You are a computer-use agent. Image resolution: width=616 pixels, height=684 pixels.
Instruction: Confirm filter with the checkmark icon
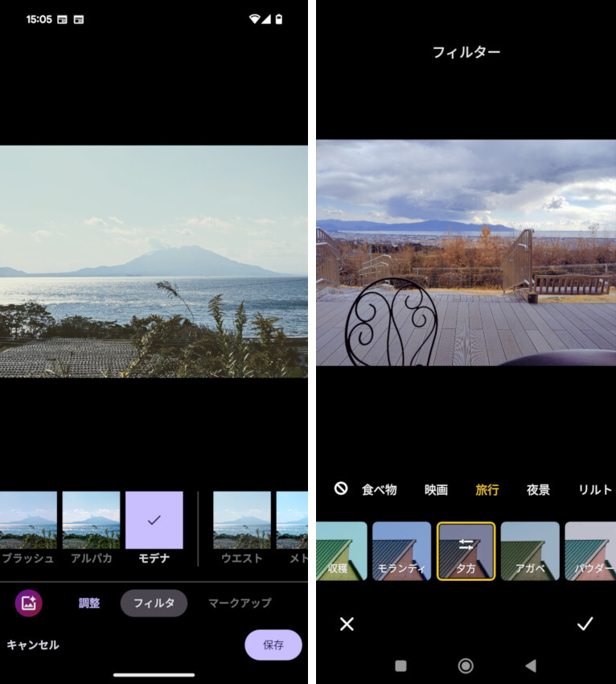pos(585,624)
